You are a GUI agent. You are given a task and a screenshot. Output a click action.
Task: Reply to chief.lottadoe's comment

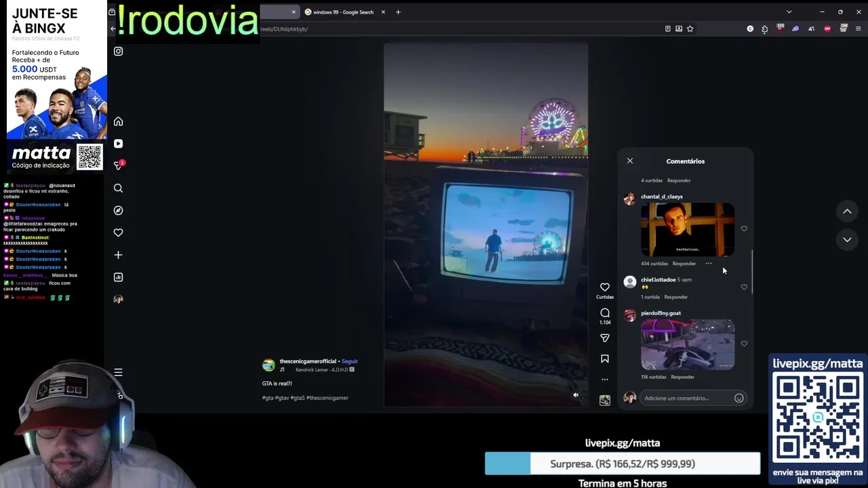tap(675, 297)
